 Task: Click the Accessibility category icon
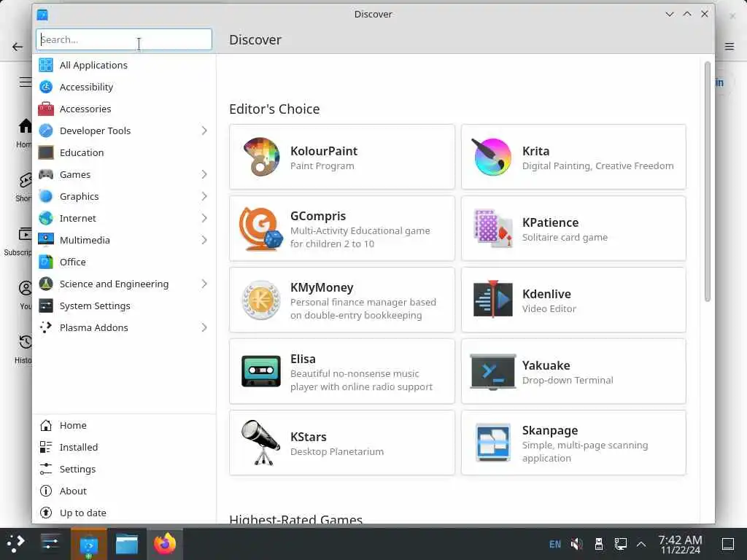pyautogui.click(x=46, y=87)
